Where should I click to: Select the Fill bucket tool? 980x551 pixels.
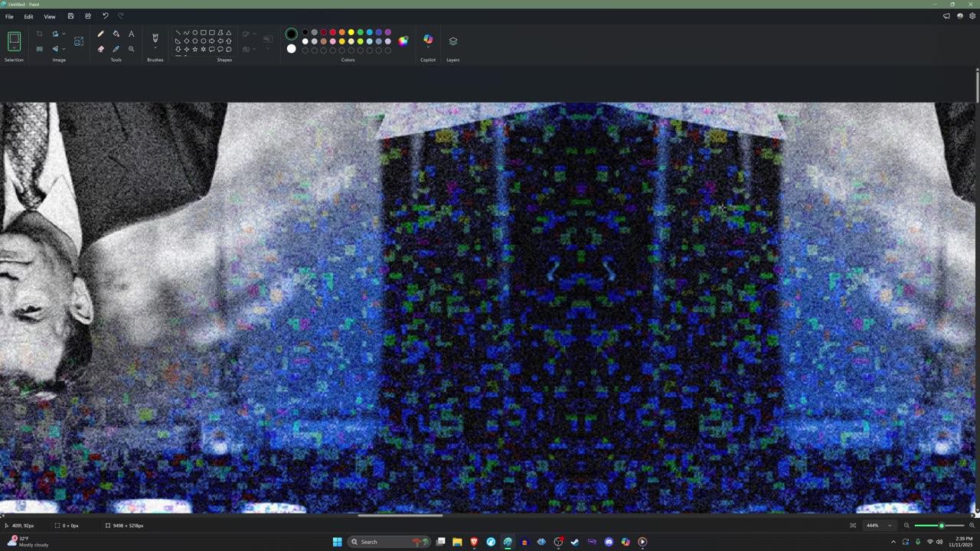click(x=116, y=34)
